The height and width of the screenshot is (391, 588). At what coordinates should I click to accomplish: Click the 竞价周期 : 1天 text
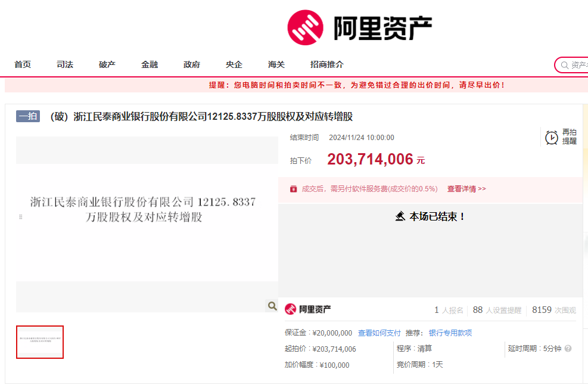[419, 365]
